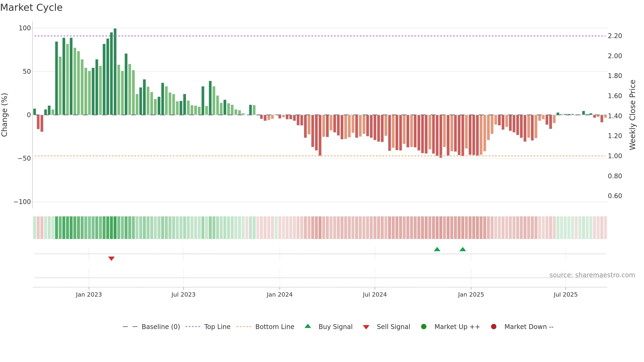Image resolution: width=644 pixels, height=362 pixels.
Task: Click the Jan 2023 axis label
Action: pyautogui.click(x=89, y=294)
